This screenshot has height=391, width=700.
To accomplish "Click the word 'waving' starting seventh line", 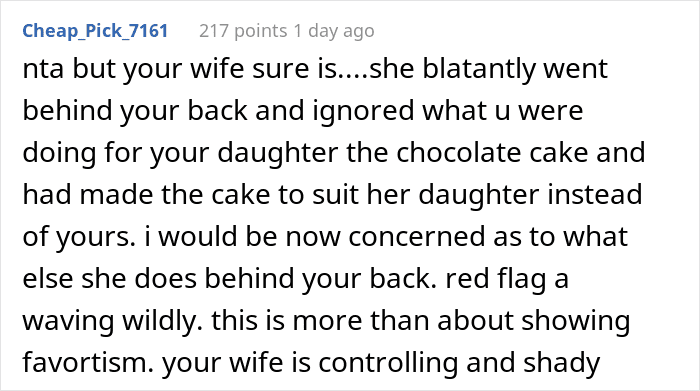I will 68,321.
